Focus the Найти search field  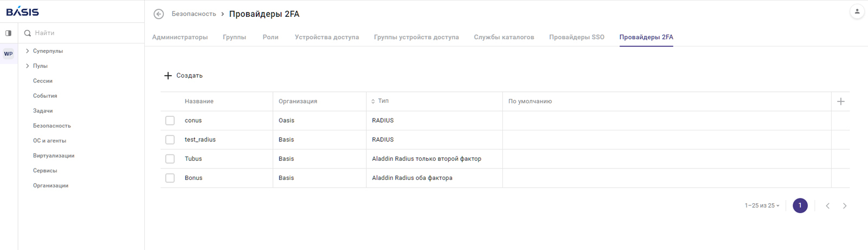[81, 33]
